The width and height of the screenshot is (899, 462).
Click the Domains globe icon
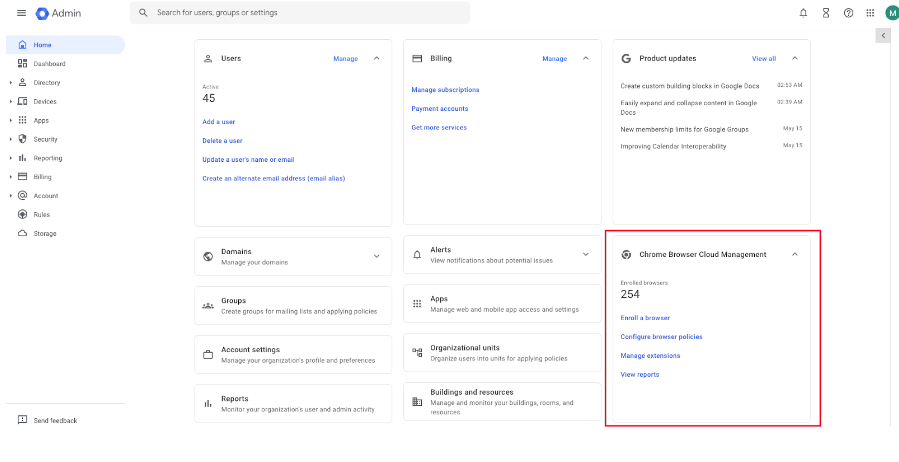208,256
